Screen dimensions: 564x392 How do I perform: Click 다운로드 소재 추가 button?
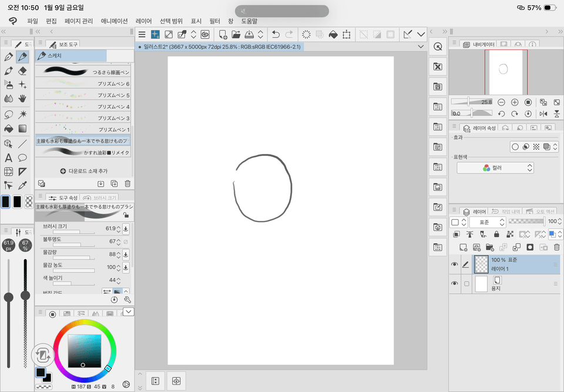click(85, 171)
